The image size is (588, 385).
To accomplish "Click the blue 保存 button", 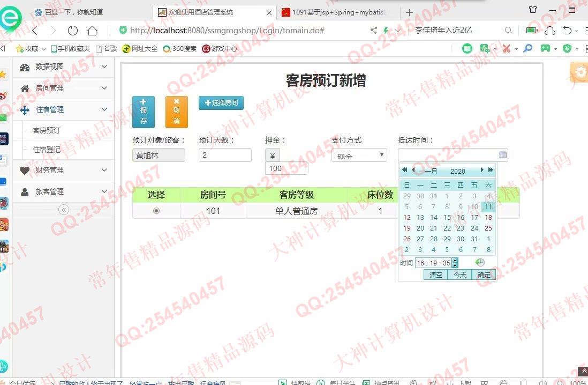I will coord(143,112).
